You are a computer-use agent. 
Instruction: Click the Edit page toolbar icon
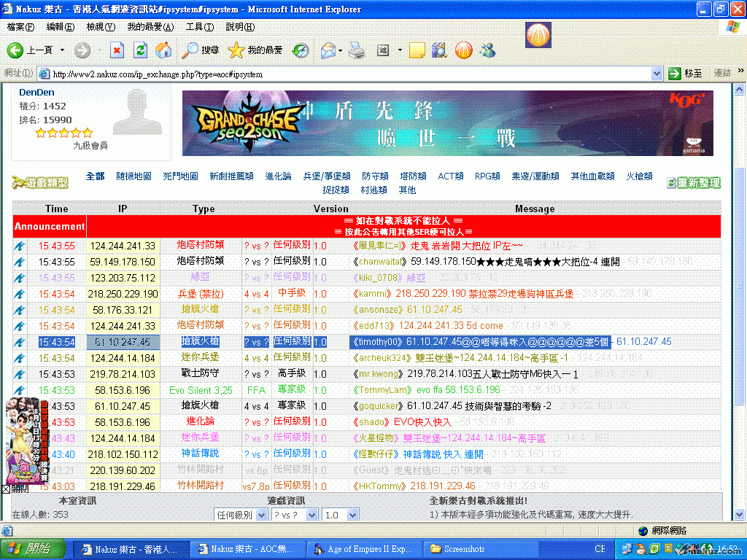point(383,50)
